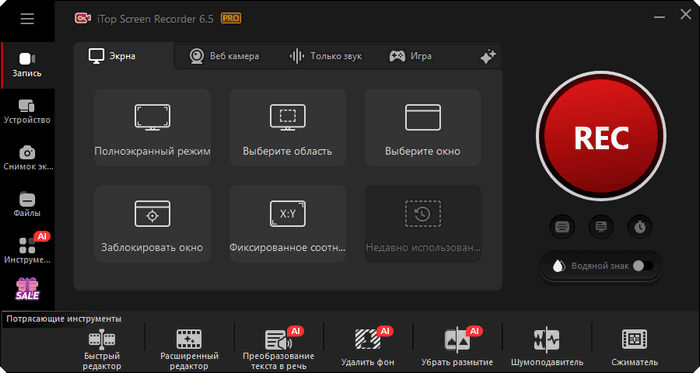The width and height of the screenshot is (700, 373).
Task: Click the sparkle stars icon
Action: click(488, 57)
